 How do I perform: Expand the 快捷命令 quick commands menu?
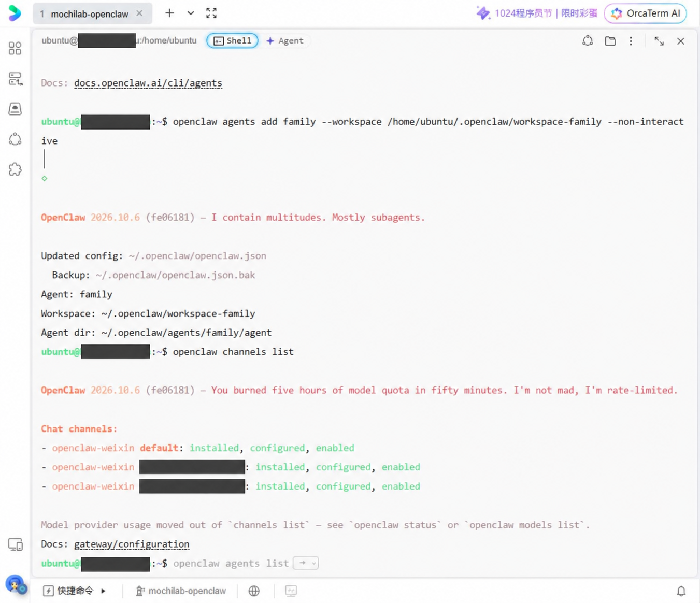(75, 591)
